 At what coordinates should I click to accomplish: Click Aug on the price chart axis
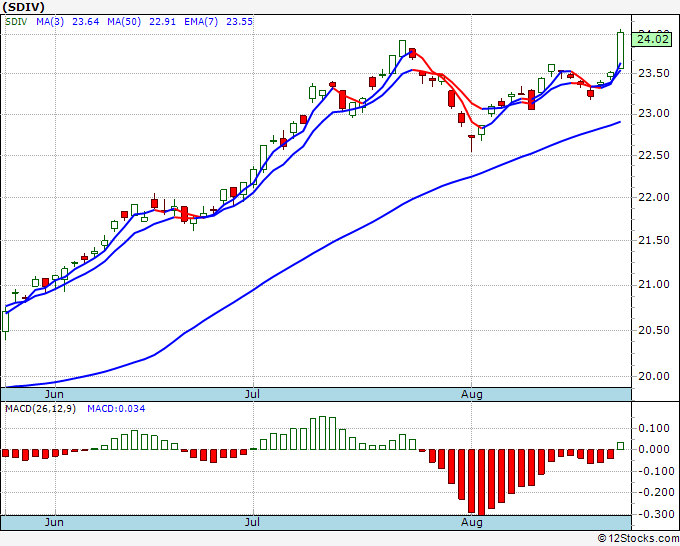pyautogui.click(x=471, y=394)
